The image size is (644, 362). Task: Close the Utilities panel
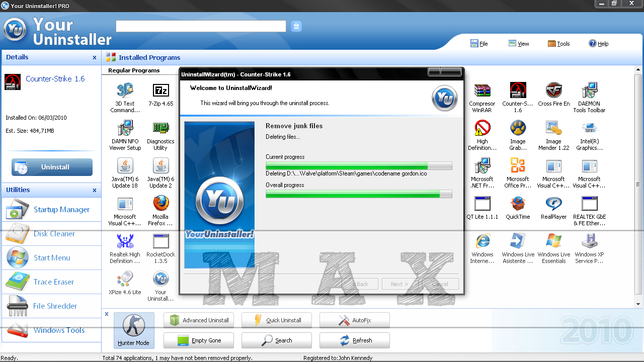95,190
